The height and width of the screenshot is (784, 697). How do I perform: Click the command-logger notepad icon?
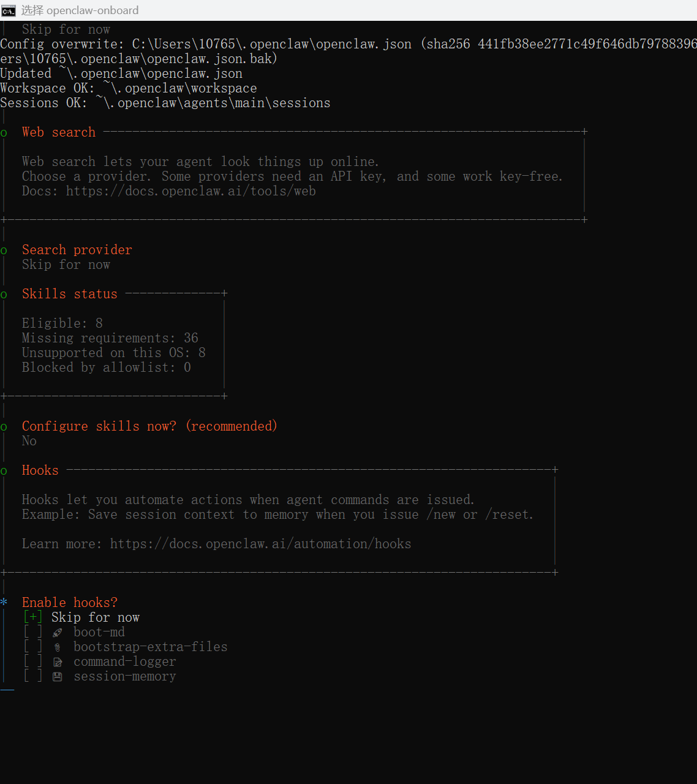(58, 662)
